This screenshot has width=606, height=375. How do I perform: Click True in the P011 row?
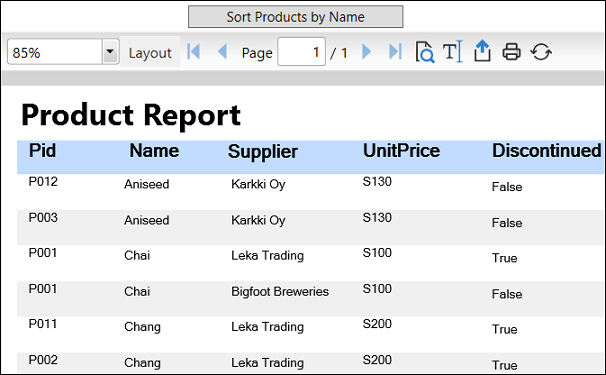pos(504,329)
